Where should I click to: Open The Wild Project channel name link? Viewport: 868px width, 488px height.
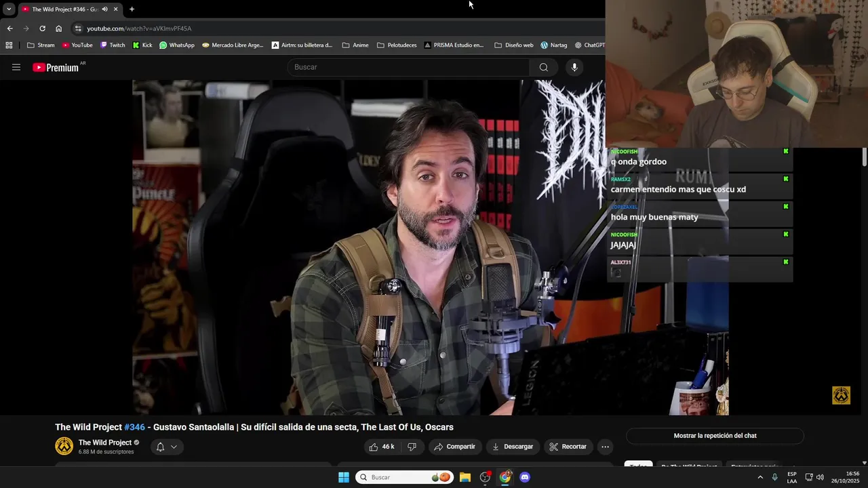(105, 443)
